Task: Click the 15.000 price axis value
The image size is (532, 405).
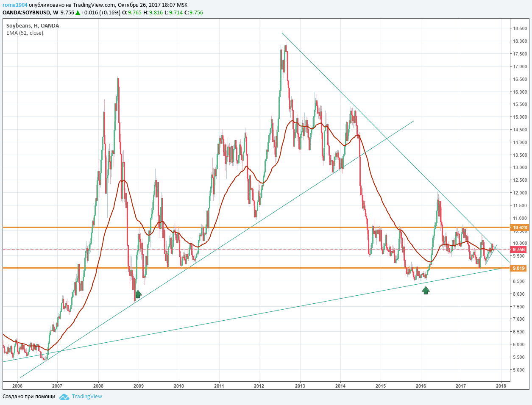Action: coord(520,117)
